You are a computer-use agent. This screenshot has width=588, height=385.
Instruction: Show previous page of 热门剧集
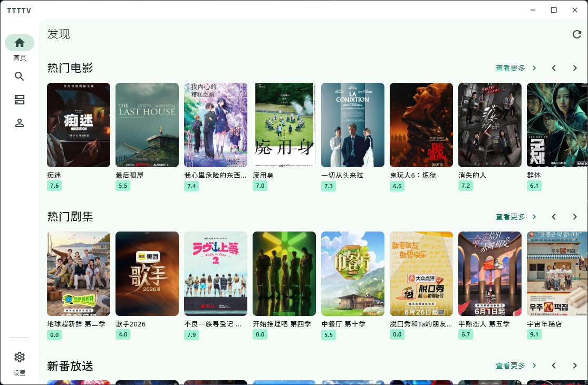click(554, 217)
